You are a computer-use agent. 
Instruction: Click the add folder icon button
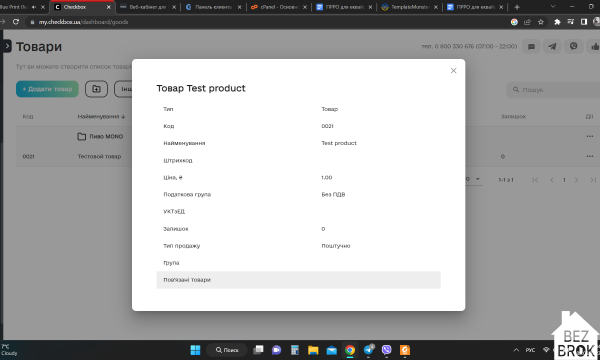click(x=96, y=89)
